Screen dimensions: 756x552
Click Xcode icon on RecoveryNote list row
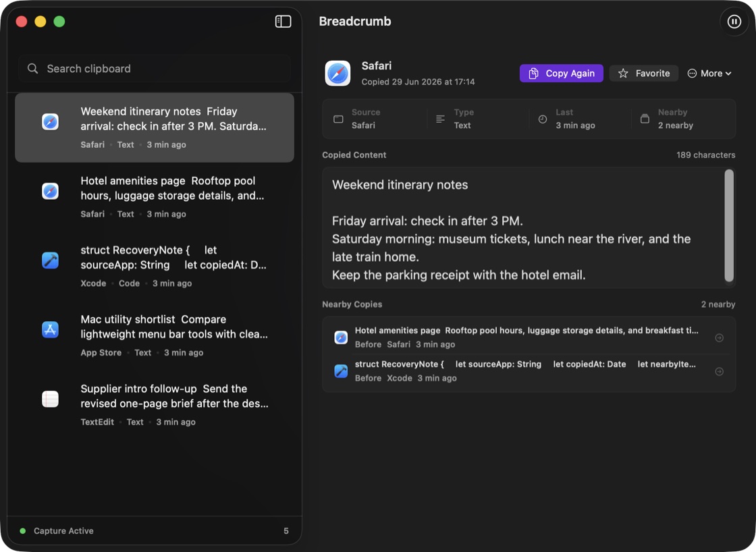click(50, 260)
